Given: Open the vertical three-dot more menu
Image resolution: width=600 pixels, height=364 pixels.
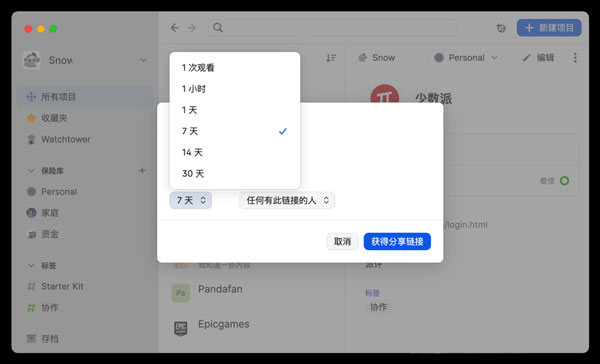Looking at the screenshot, I should [575, 58].
